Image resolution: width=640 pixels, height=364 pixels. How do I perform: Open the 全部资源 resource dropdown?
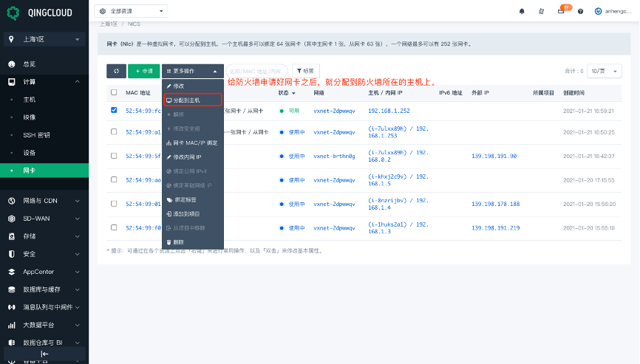(132, 11)
